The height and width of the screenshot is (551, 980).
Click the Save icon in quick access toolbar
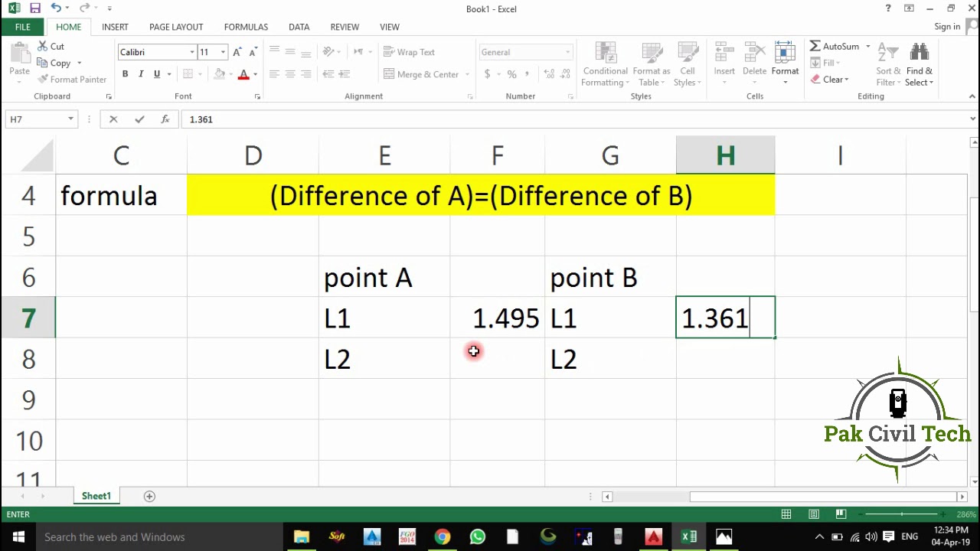pyautogui.click(x=35, y=8)
